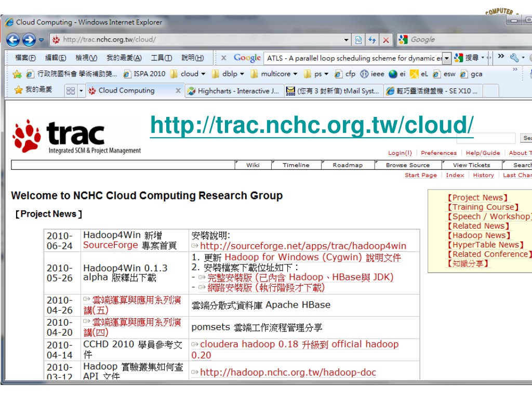Click the History link
The width and height of the screenshot is (532, 399).
coord(484,175)
